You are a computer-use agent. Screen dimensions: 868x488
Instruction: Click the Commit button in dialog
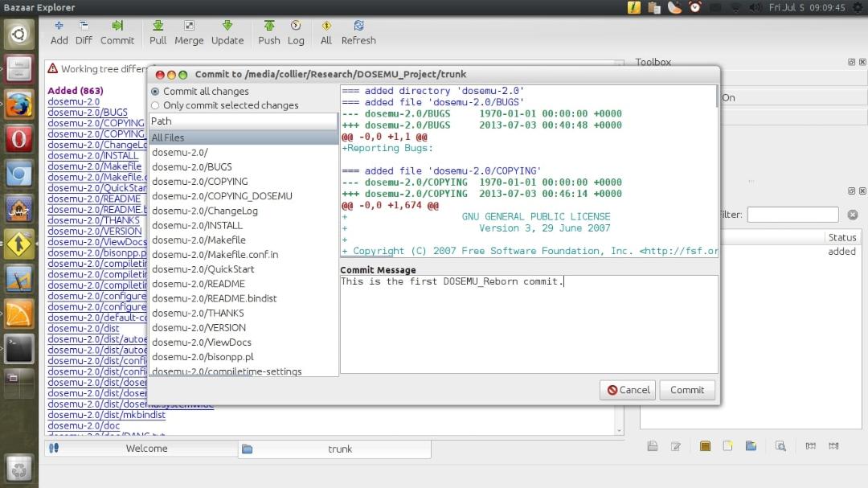point(687,390)
